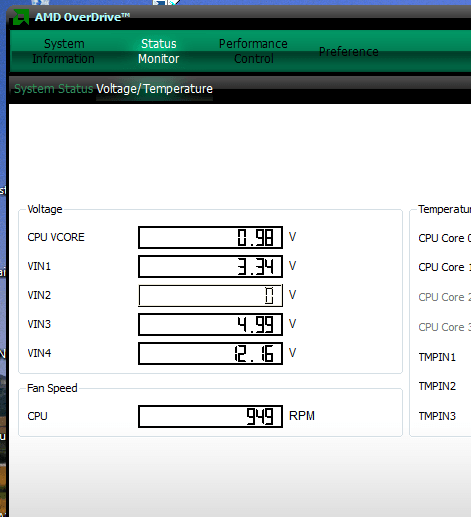This screenshot has width=471, height=517.
Task: Click the TMPIN3 label
Action: point(437,416)
